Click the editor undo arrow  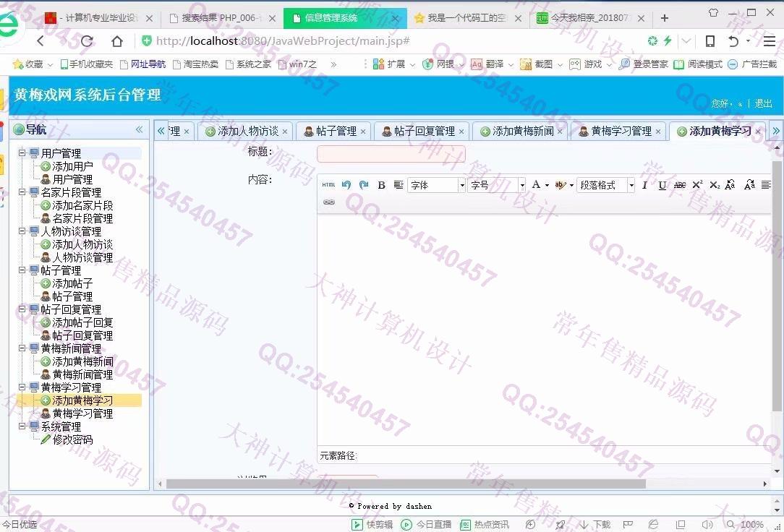pyautogui.click(x=346, y=185)
